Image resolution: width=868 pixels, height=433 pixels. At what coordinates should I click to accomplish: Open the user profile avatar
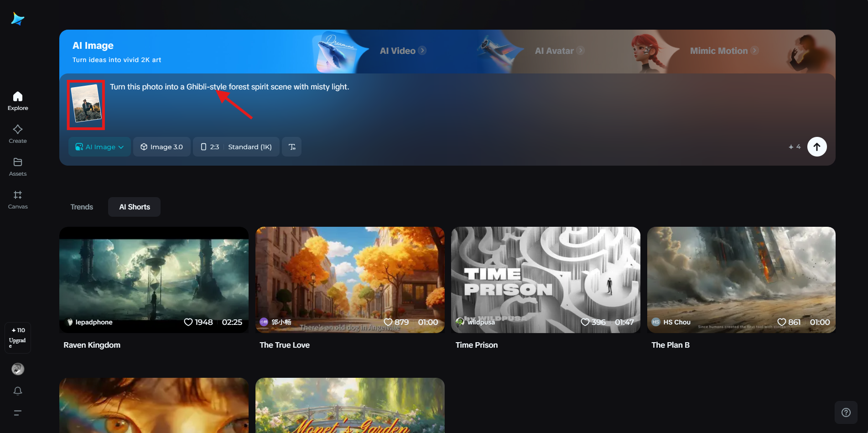18,369
